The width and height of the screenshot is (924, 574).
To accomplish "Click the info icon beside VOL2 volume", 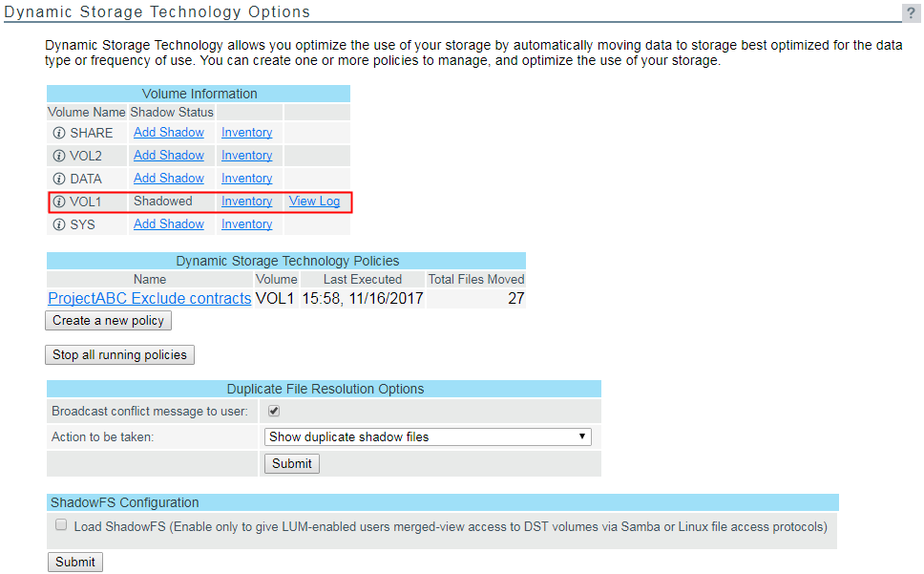I will click(59, 156).
